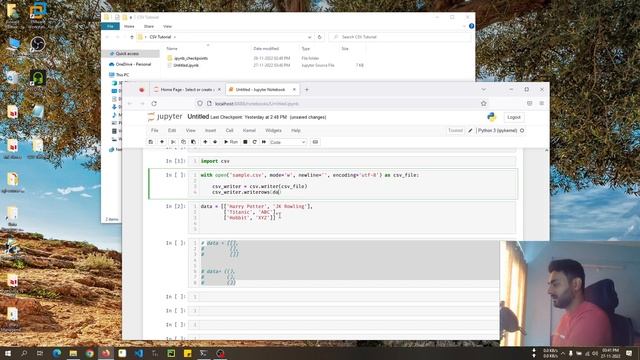Image resolution: width=640 pixels, height=360 pixels.
Task: Open File tab in File Explorer
Action: coord(110,26)
